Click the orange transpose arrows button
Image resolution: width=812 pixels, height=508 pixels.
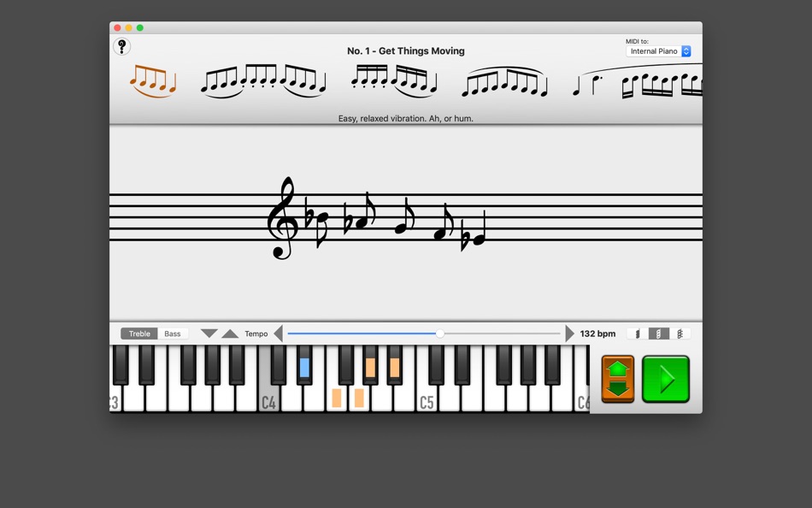tap(616, 378)
